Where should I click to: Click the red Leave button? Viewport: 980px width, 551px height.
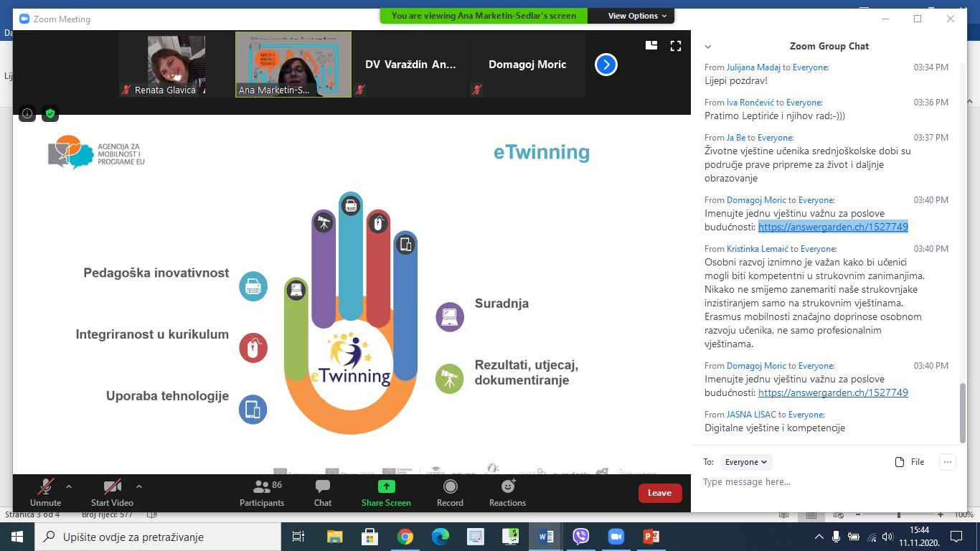(660, 493)
